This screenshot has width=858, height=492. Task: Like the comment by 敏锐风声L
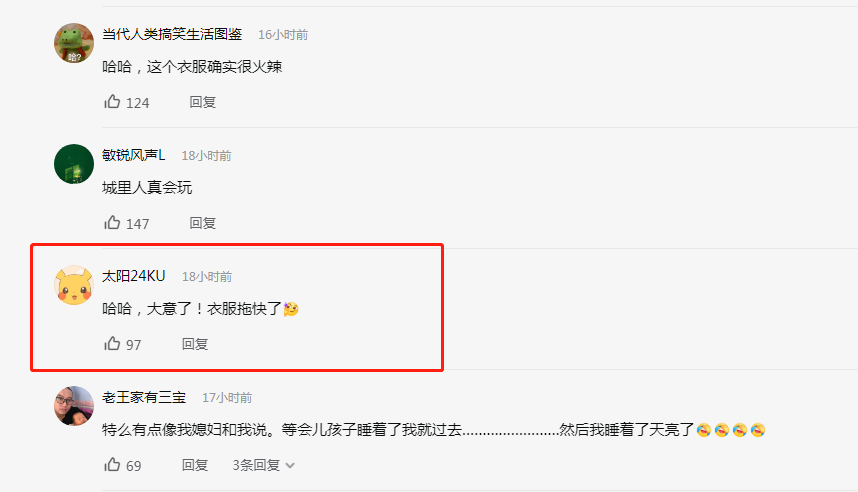click(112, 223)
